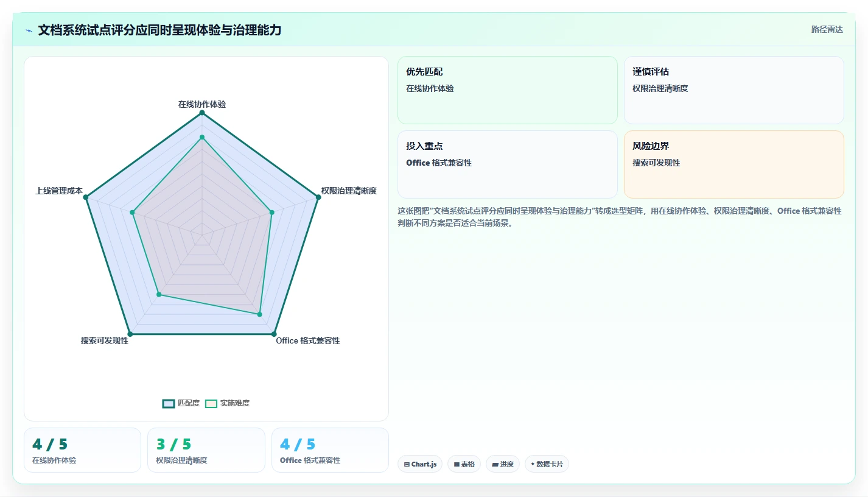Image resolution: width=868 pixels, height=497 pixels.
Task: Click the 匹配度 data point at Office 格式兼容性
Action: [x=274, y=334]
